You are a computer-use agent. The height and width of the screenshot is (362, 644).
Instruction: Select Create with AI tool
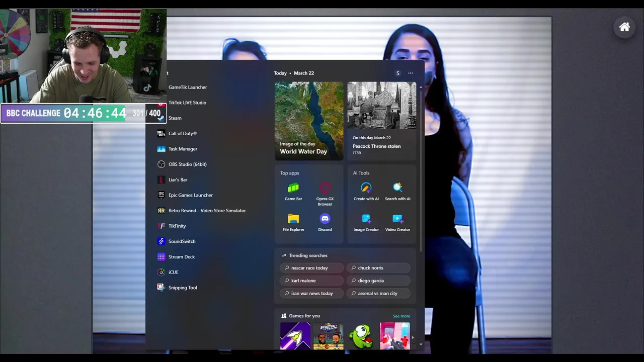point(366,192)
